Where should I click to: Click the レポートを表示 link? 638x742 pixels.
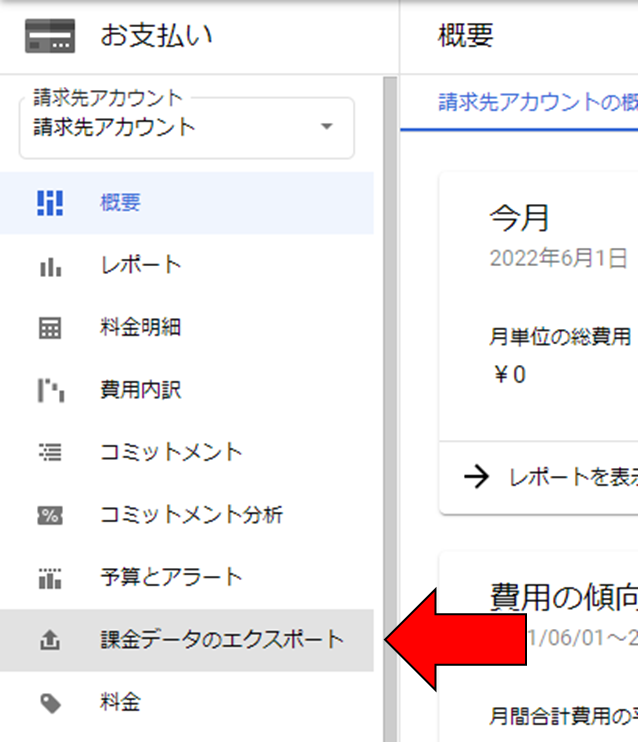tap(573, 477)
